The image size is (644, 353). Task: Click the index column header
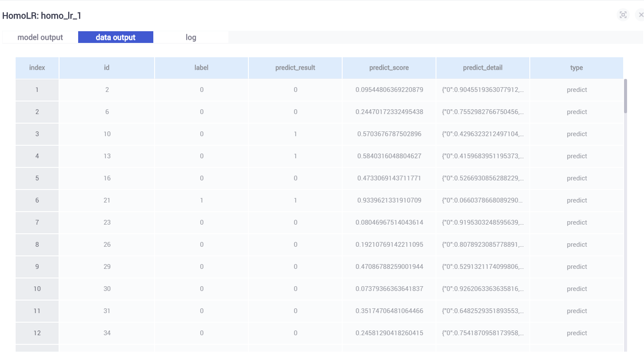tap(37, 68)
